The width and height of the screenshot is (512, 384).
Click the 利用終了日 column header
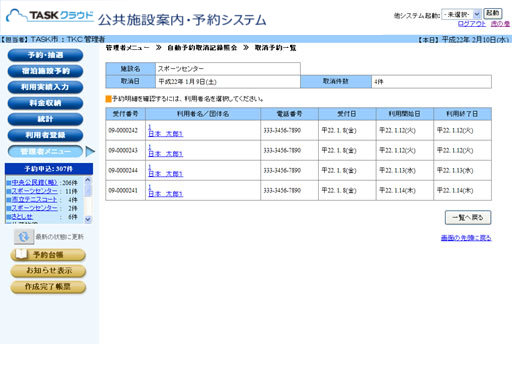462,114
